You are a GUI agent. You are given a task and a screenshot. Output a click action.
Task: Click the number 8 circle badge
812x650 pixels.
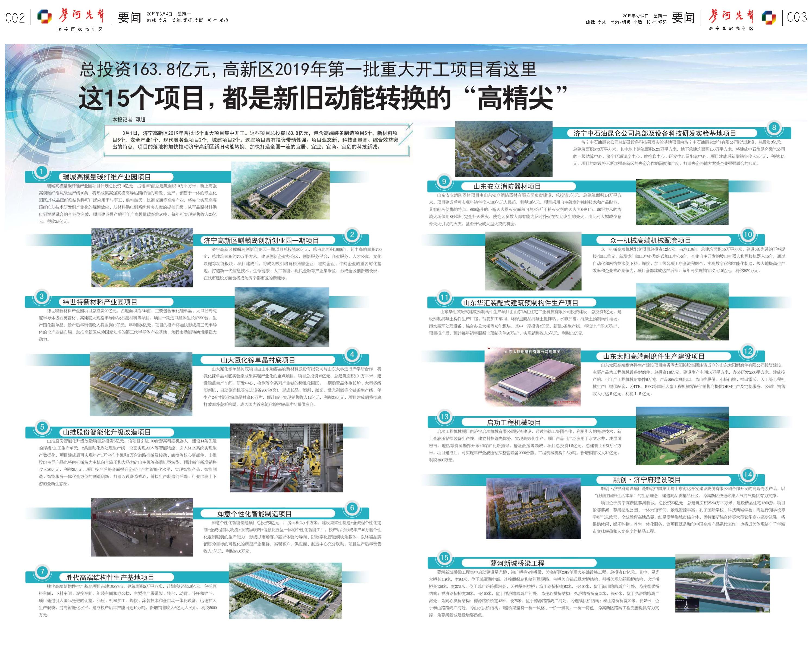[774, 128]
